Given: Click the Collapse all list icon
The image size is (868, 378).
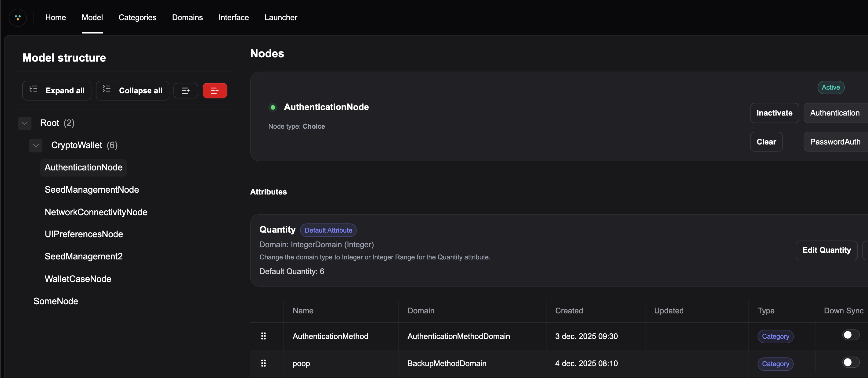Looking at the screenshot, I should coord(107,89).
